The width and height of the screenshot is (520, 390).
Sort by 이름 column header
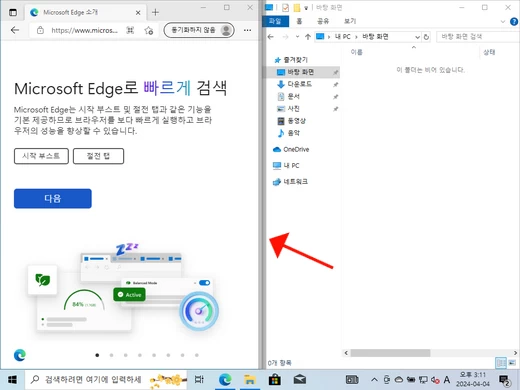(x=356, y=52)
